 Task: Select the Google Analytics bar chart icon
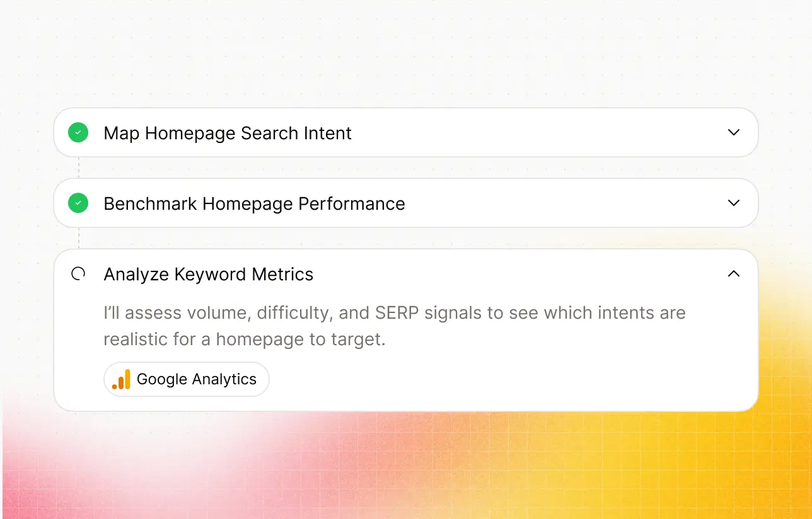tap(121, 379)
